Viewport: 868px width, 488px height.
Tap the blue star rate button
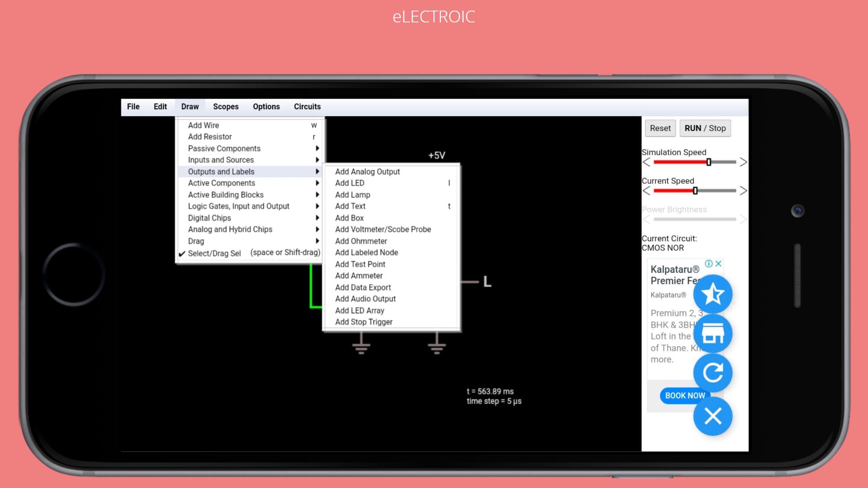click(712, 294)
